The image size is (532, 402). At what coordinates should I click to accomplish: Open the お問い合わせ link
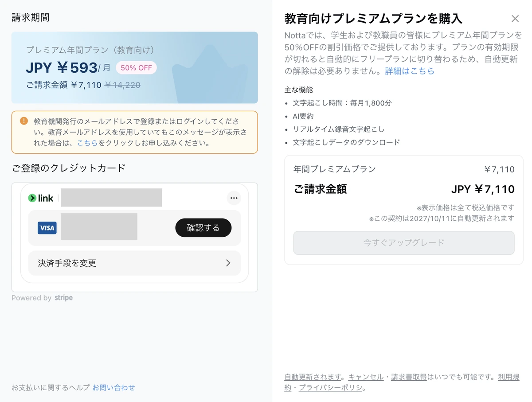click(113, 387)
